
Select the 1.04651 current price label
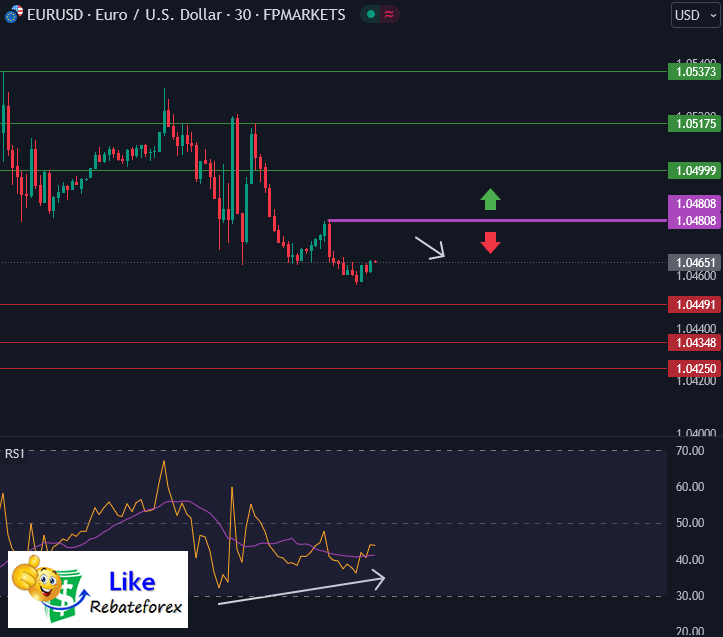click(694, 262)
